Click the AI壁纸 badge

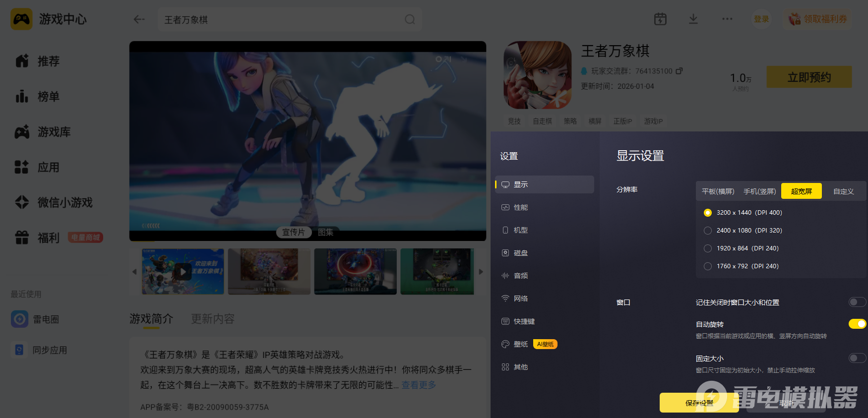pyautogui.click(x=545, y=344)
